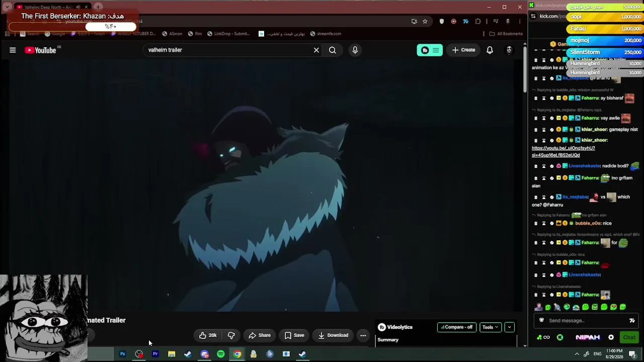Open Chrome three-dot menu
The height and width of the screenshot is (362, 644).
coord(520,21)
